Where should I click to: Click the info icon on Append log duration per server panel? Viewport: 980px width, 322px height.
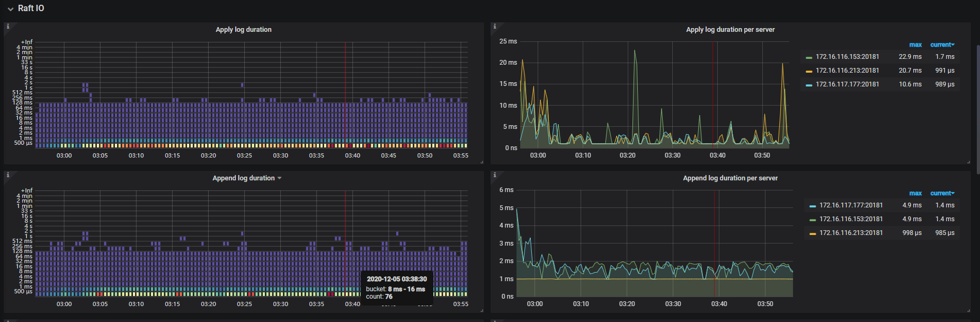495,175
